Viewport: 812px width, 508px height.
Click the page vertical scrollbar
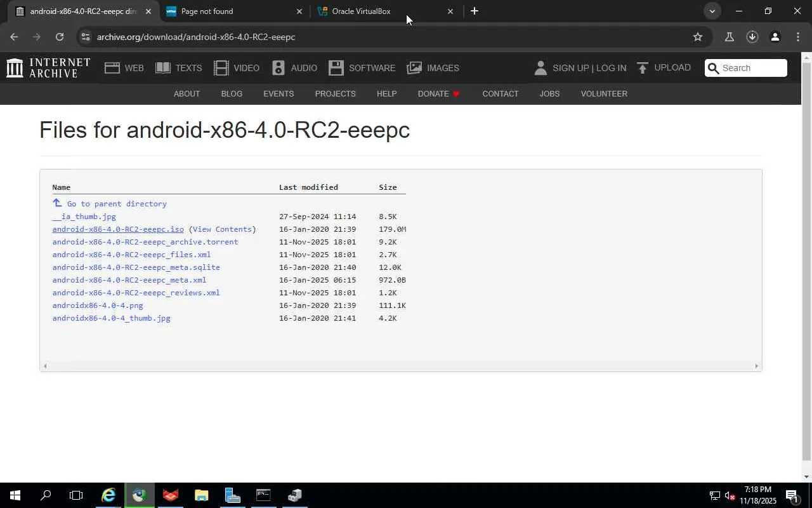tap(806, 260)
